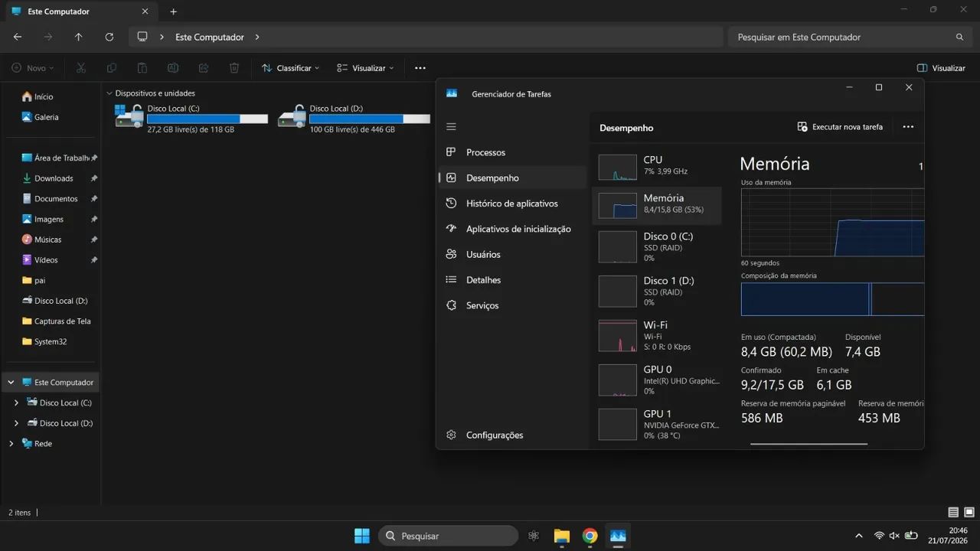Screen dimensions: 980x551
Task: Open the more options ellipsis in Task Manager
Action: tap(908, 127)
